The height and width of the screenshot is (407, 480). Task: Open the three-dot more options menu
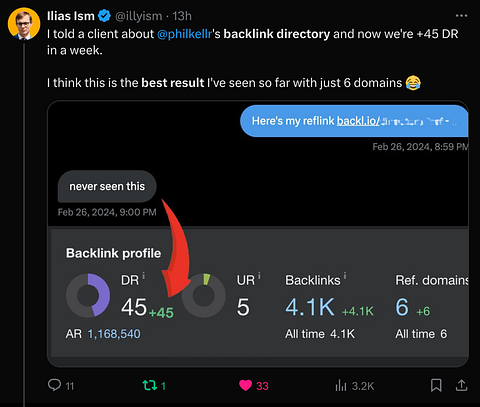[461, 16]
